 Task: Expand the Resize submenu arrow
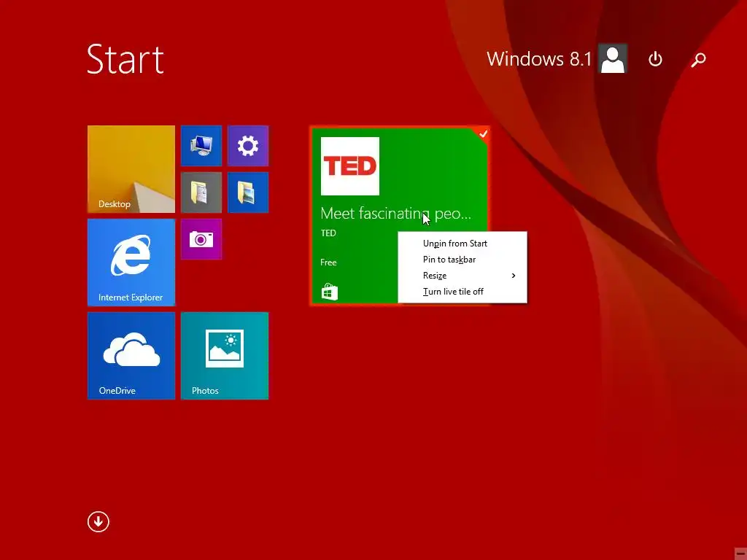click(514, 276)
